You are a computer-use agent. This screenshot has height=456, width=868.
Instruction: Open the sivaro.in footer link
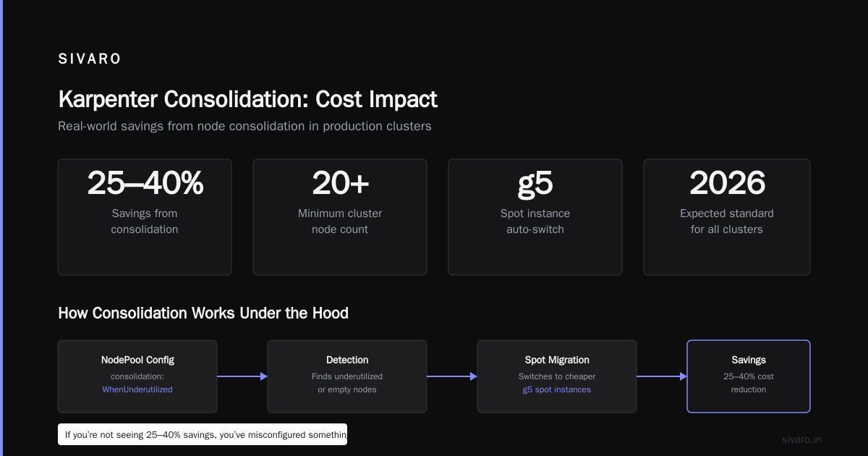coord(802,439)
